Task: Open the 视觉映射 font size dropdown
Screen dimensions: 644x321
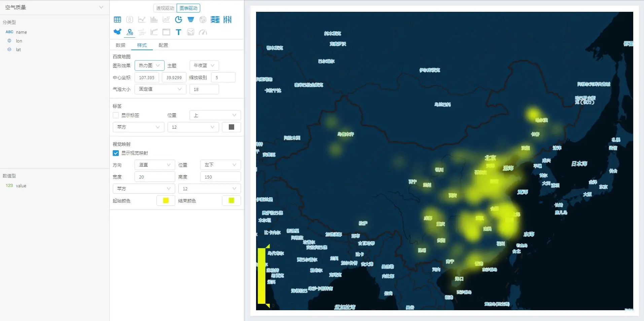Action: point(210,189)
